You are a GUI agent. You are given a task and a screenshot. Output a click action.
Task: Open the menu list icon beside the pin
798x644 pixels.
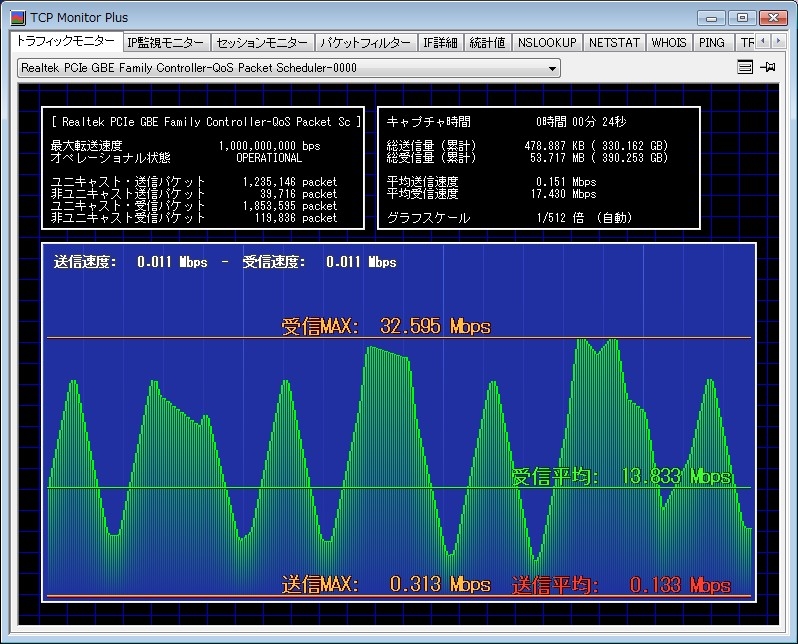coord(744,68)
